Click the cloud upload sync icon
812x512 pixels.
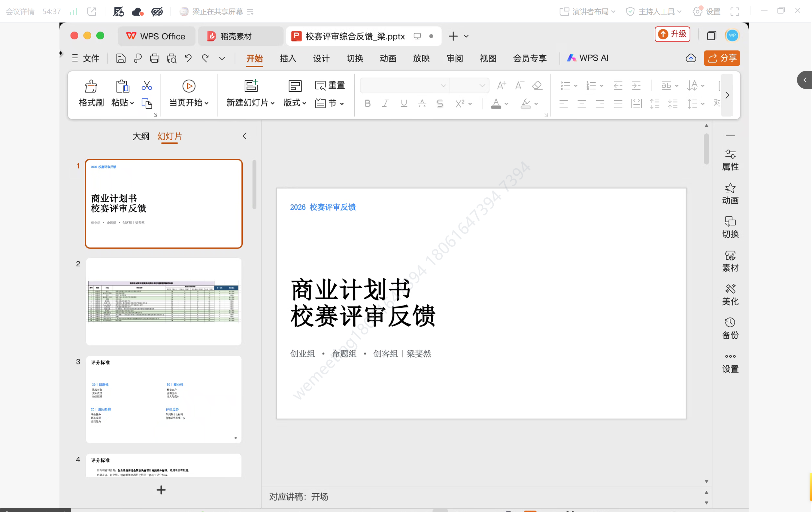pyautogui.click(x=691, y=58)
